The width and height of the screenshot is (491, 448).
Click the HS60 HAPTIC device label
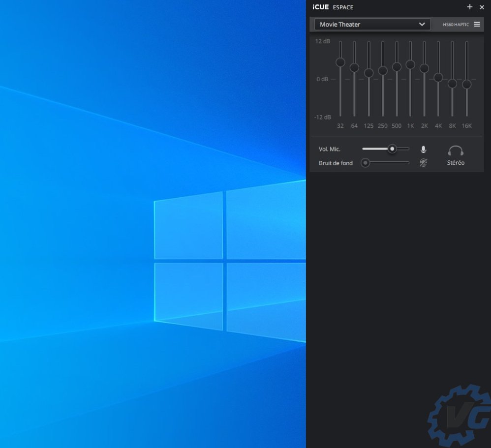point(456,25)
